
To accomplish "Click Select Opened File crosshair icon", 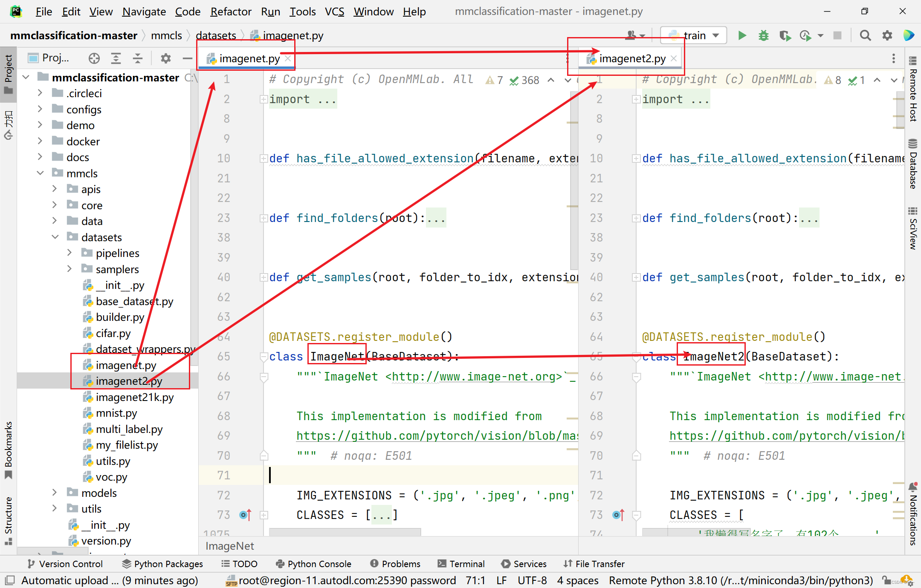I will coord(94,58).
